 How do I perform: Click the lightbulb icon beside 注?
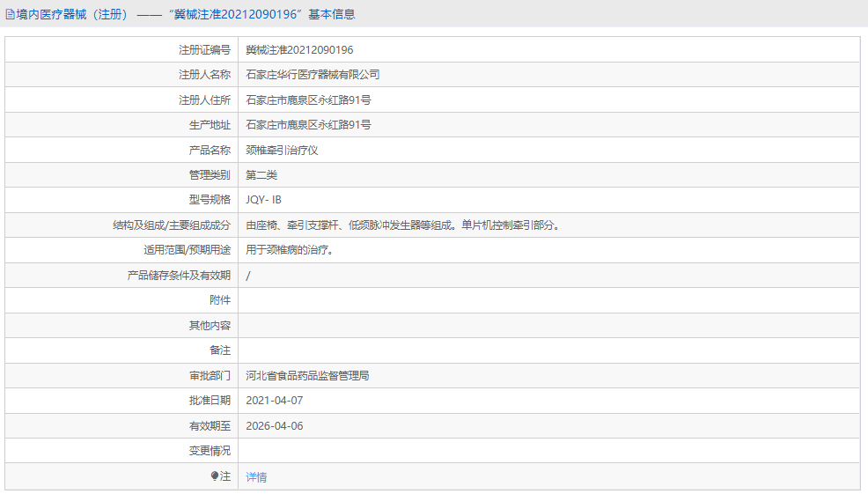[215, 476]
